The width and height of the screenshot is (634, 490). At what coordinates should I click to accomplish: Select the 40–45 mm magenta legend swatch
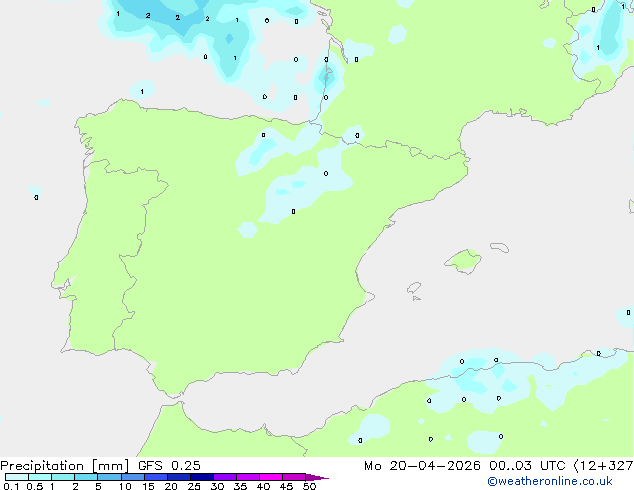pos(271,477)
